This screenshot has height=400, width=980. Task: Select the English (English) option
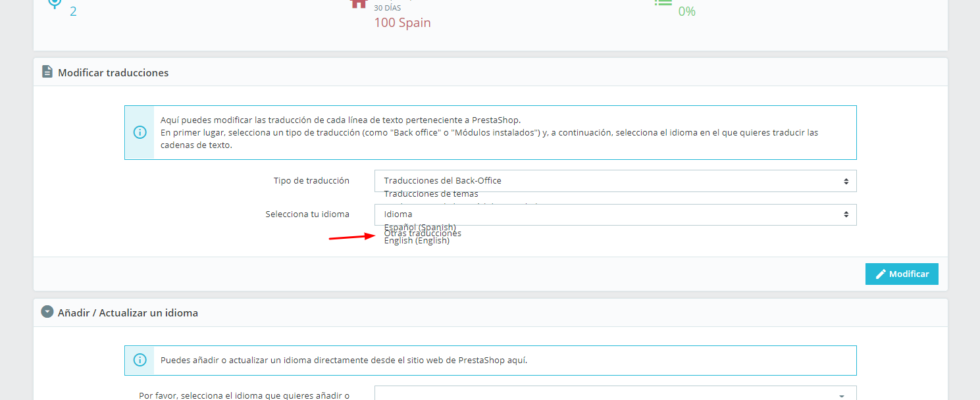pyautogui.click(x=417, y=241)
